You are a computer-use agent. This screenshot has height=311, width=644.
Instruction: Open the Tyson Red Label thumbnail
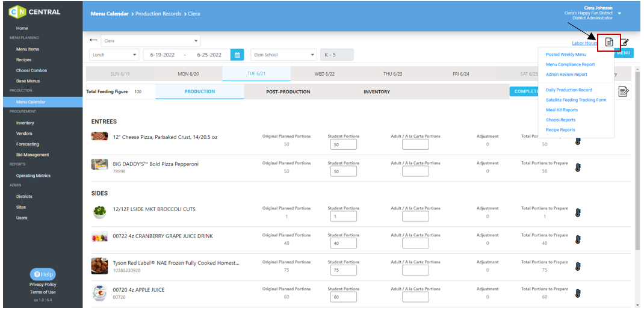click(x=99, y=266)
